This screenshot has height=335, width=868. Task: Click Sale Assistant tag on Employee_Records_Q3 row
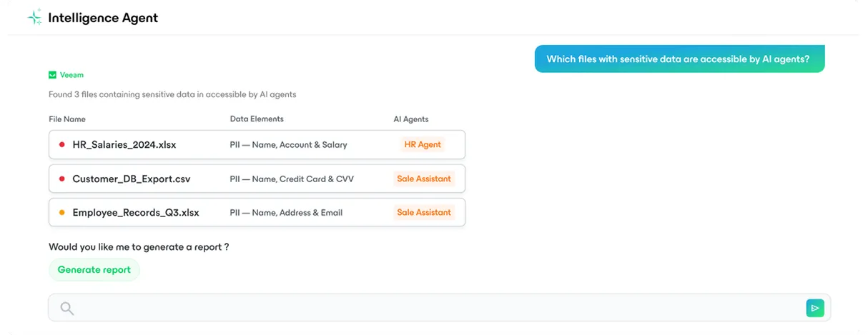424,212
